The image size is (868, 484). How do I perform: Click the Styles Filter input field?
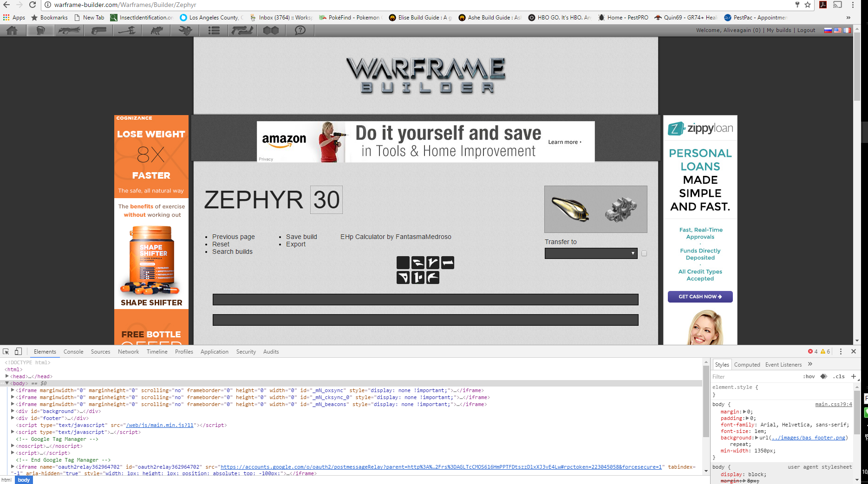(x=755, y=377)
